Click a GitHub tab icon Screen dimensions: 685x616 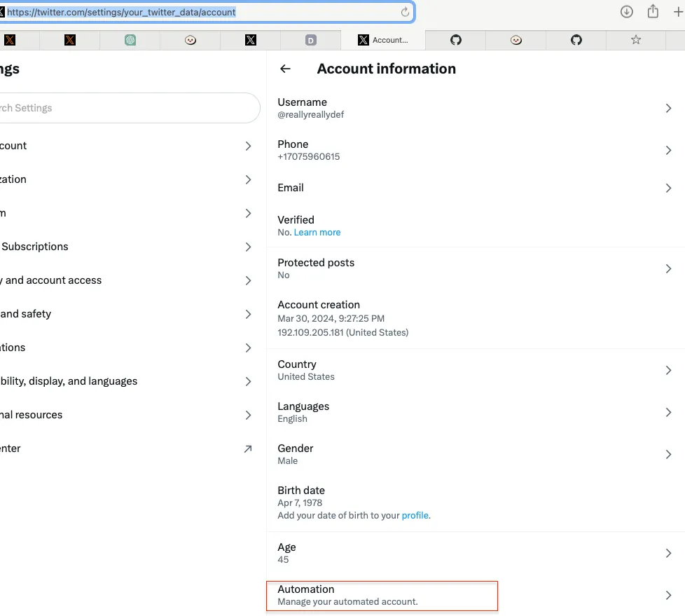[x=455, y=40]
